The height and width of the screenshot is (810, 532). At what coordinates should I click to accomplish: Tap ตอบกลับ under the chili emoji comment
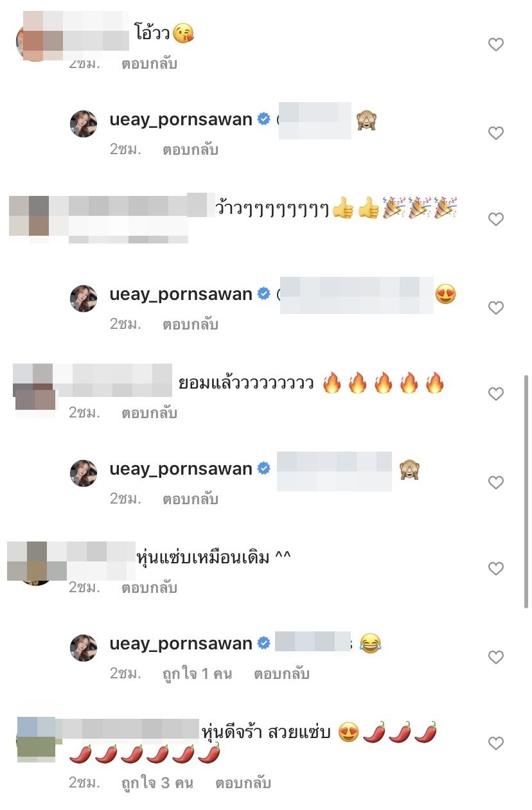point(243,783)
